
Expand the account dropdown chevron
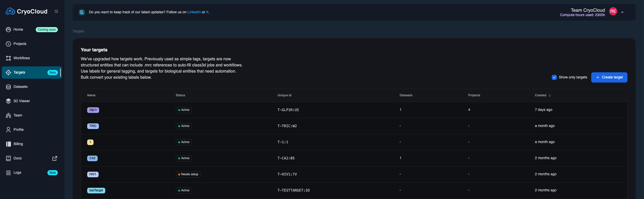pyautogui.click(x=622, y=12)
